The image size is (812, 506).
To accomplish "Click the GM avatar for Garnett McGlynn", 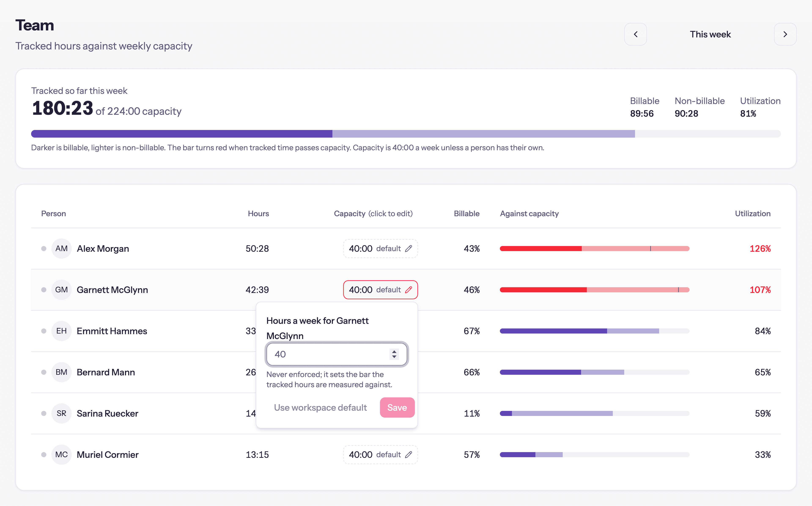I will point(61,290).
